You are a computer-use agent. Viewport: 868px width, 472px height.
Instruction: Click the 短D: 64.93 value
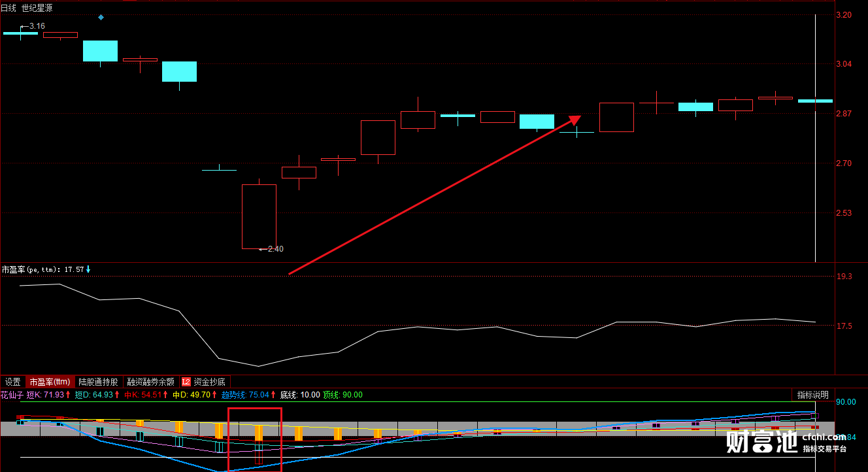point(94,395)
